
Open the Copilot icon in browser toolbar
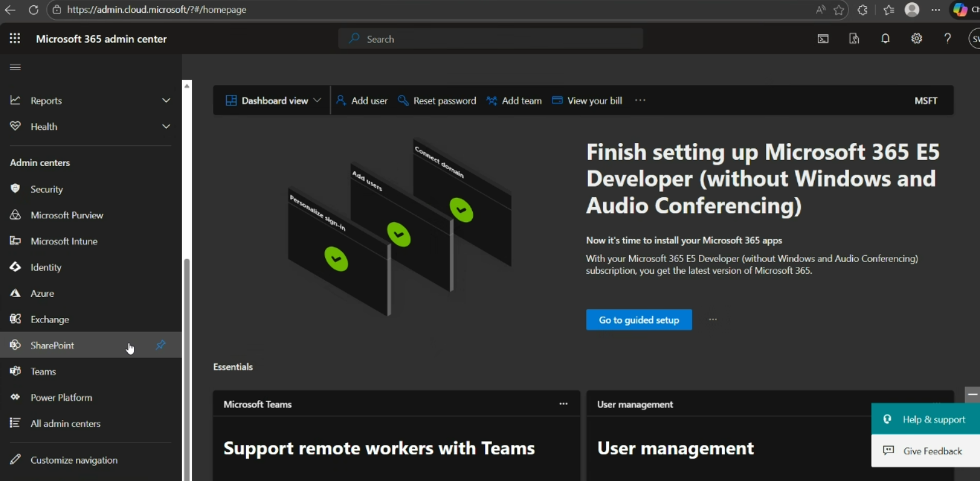960,10
